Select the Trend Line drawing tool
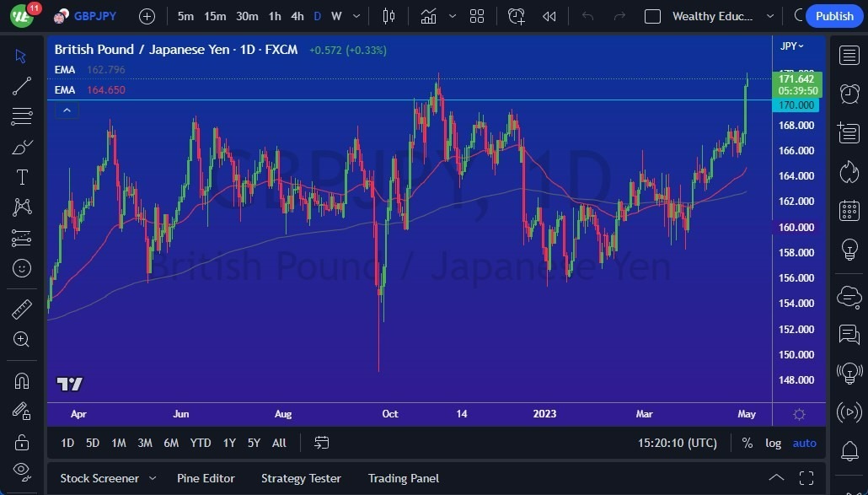The height and width of the screenshot is (495, 868). [x=21, y=86]
